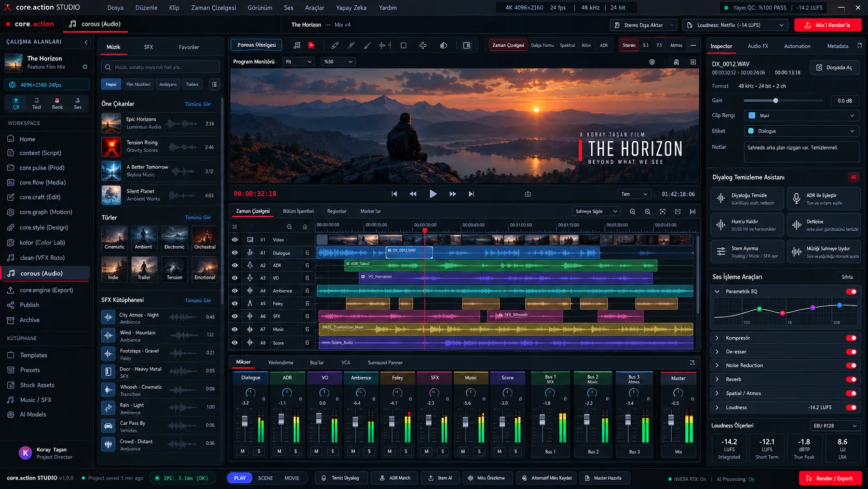
Task: Open the Stereo Dışa Aktar dropdown
Action: (643, 25)
